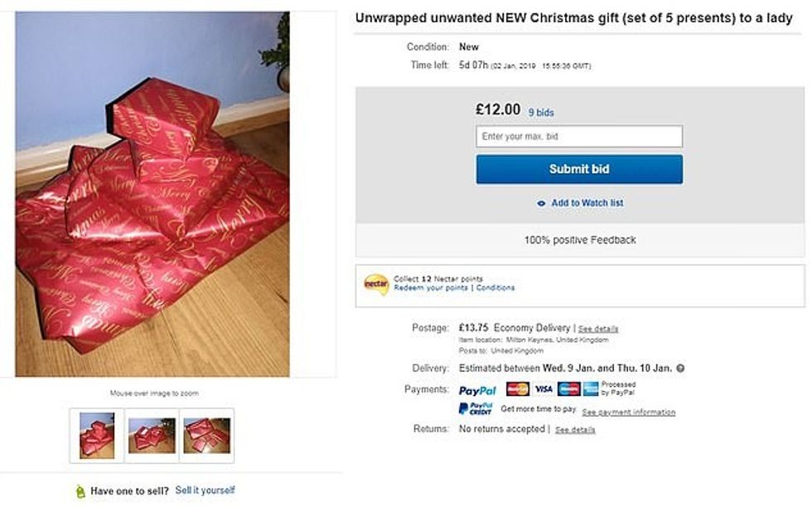
Task: Click the Sell it yourself link
Action: click(205, 490)
